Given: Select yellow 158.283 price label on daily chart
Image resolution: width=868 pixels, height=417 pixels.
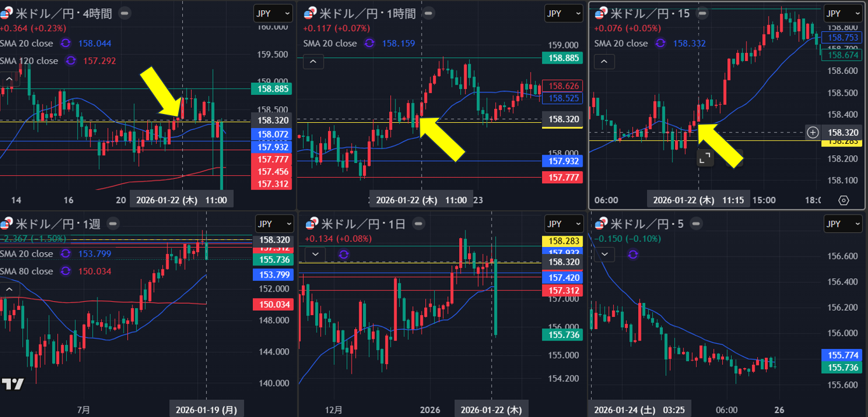Looking at the screenshot, I should click(x=559, y=241).
